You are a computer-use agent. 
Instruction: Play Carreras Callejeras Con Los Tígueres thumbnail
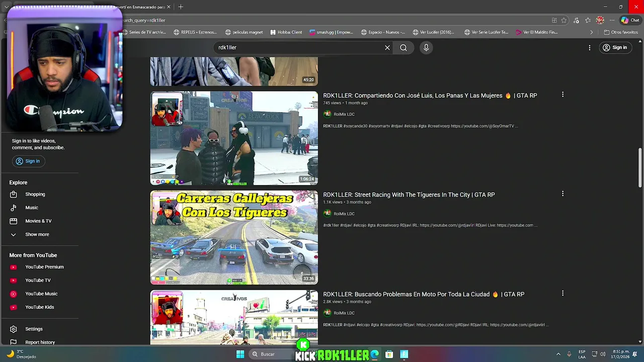point(234,237)
